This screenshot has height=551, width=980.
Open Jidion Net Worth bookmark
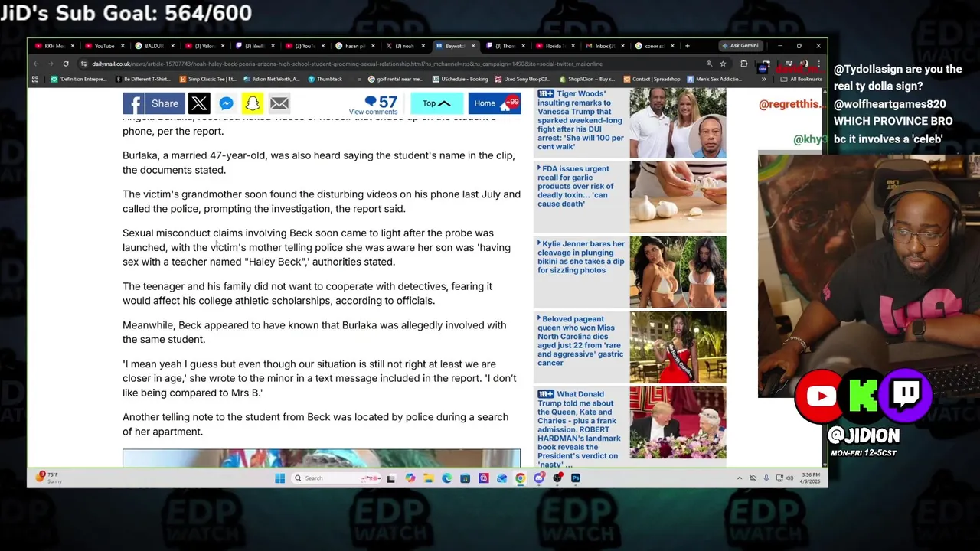[272, 79]
